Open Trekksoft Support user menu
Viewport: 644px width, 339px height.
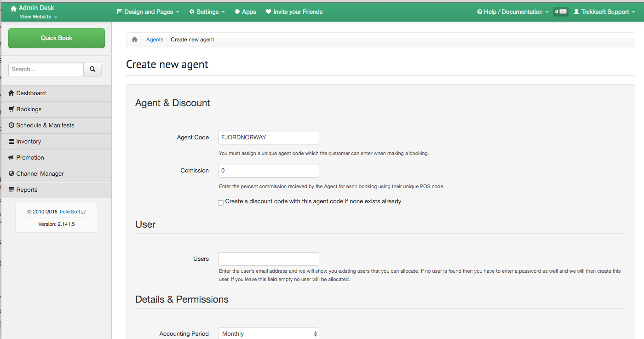[604, 11]
